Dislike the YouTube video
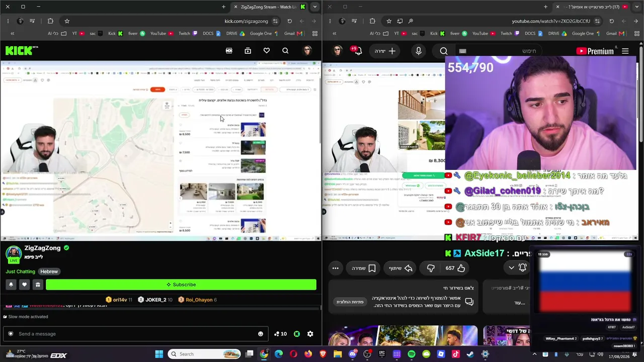 [x=431, y=268]
